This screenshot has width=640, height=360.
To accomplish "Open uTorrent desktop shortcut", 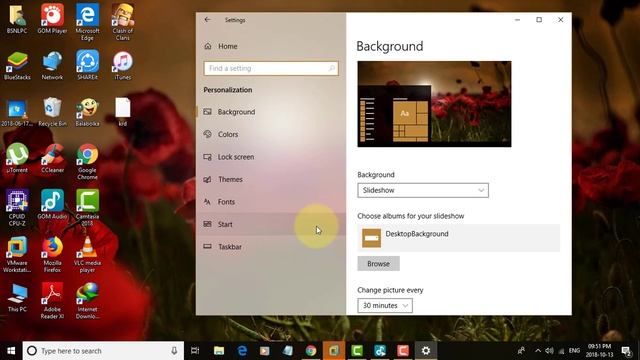I will (x=17, y=158).
